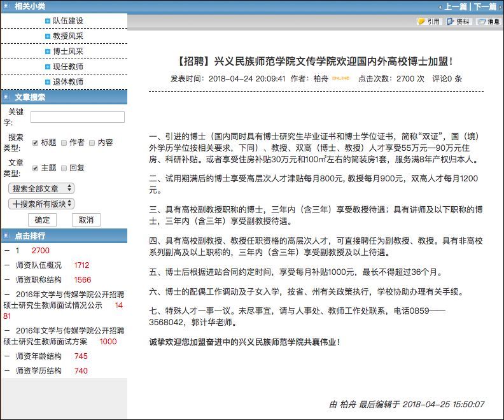Enable the 回复 article type checkbox

[x=64, y=168]
